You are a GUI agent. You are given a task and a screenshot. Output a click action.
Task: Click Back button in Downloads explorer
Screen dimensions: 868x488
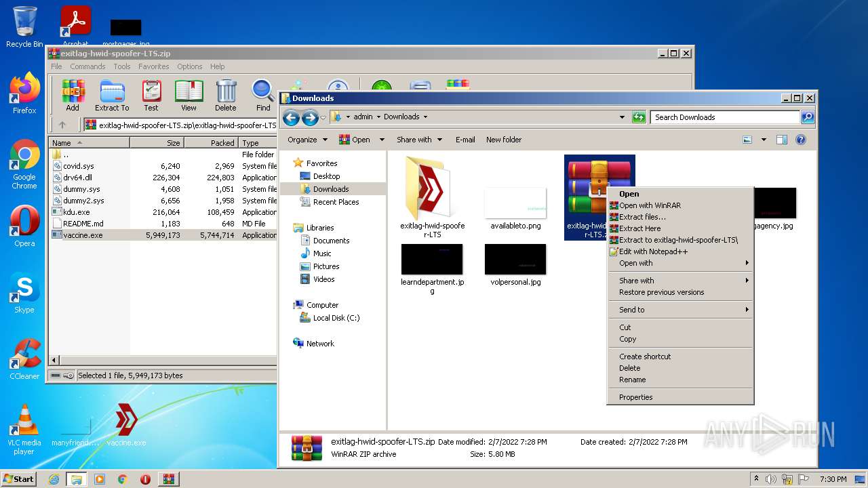pyautogui.click(x=291, y=118)
